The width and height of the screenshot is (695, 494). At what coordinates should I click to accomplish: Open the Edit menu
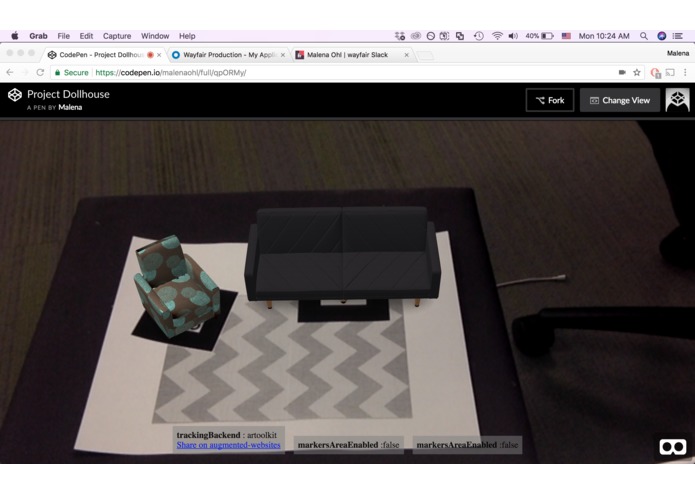(86, 36)
